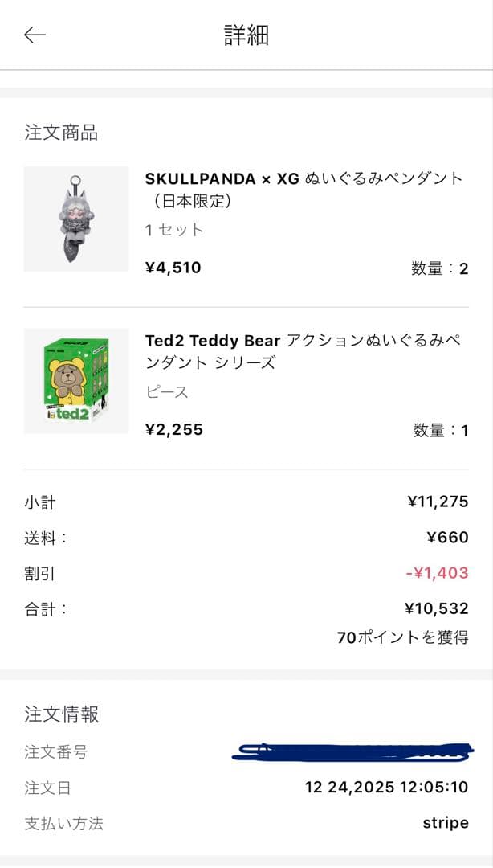This screenshot has width=493, height=868.
Task: Click the stripe payment method value
Action: 446,823
